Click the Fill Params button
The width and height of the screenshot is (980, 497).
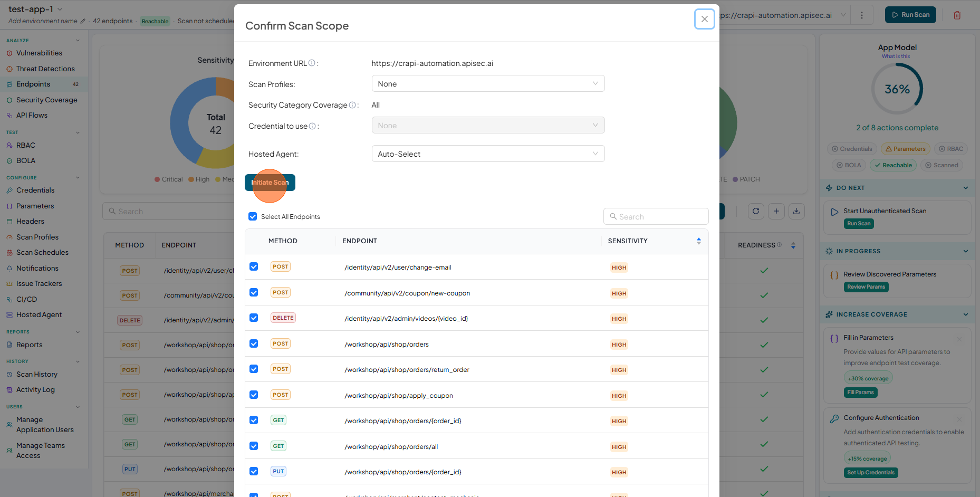click(860, 393)
